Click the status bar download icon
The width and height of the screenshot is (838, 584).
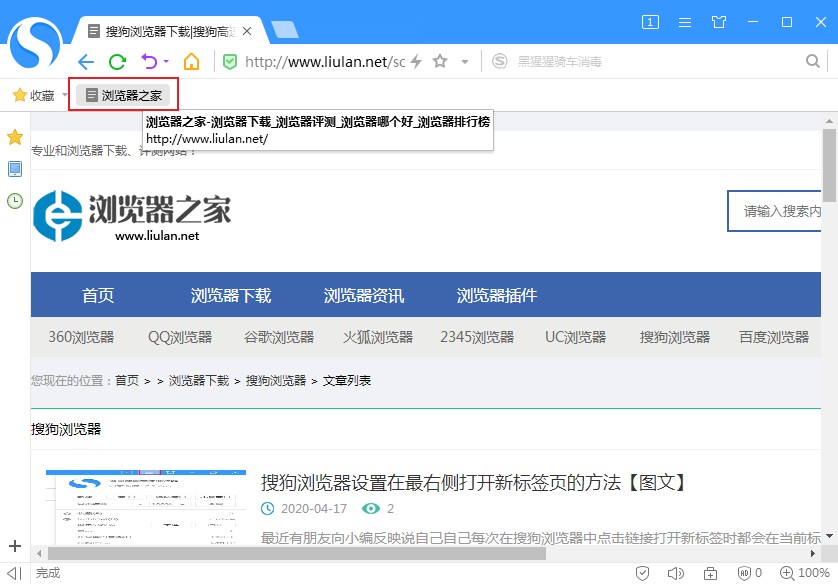point(710,573)
